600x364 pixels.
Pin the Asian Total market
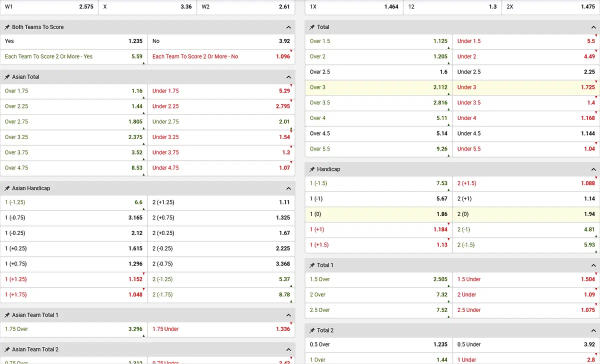pos(7,77)
